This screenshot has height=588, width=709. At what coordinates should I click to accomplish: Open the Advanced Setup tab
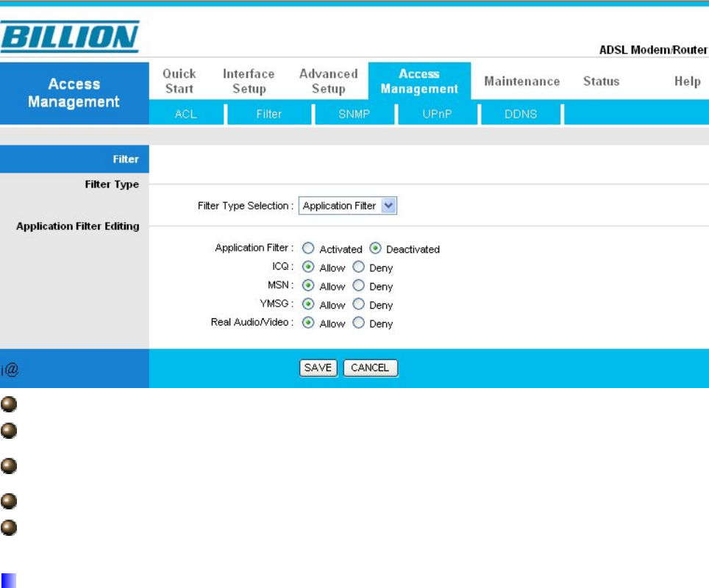329,81
